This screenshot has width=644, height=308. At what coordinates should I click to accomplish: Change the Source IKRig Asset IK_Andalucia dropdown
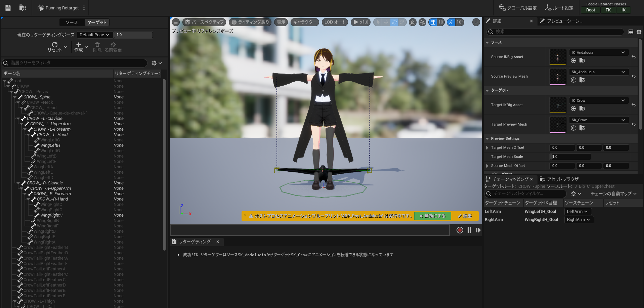(x=599, y=52)
